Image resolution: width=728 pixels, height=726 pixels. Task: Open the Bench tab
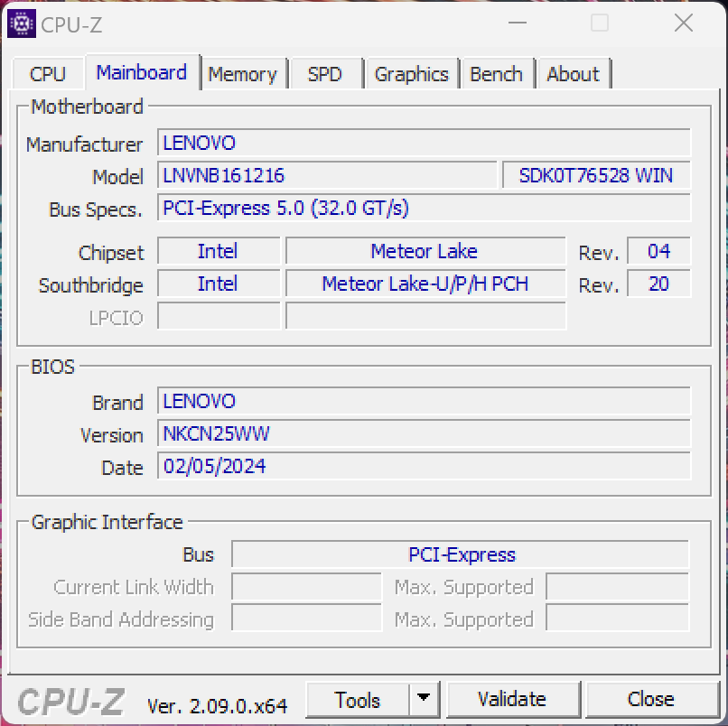tap(496, 74)
